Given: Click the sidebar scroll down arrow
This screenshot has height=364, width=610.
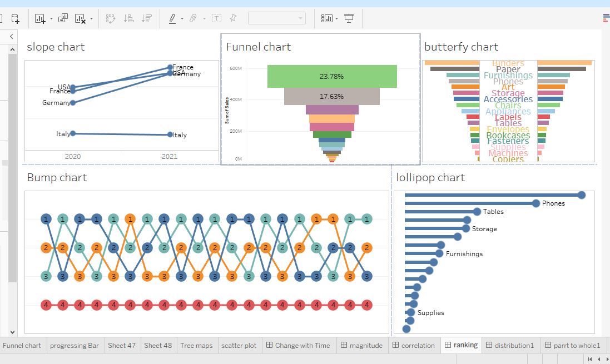Looking at the screenshot, I should pos(12,332).
